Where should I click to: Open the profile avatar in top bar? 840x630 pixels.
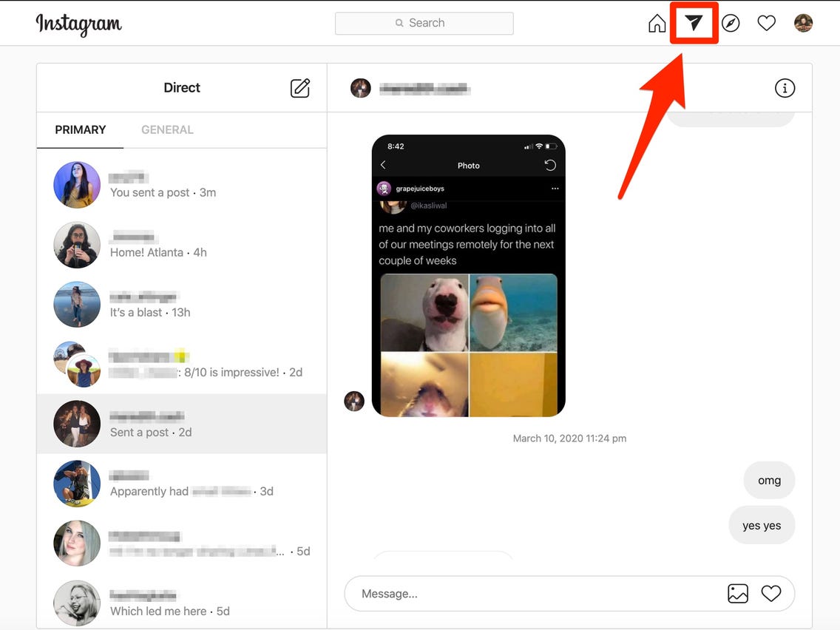click(x=803, y=23)
